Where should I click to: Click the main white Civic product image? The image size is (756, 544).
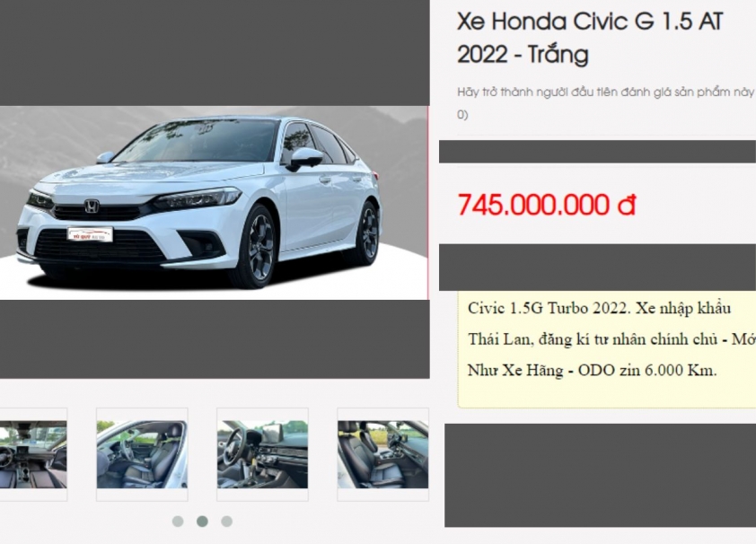(214, 203)
